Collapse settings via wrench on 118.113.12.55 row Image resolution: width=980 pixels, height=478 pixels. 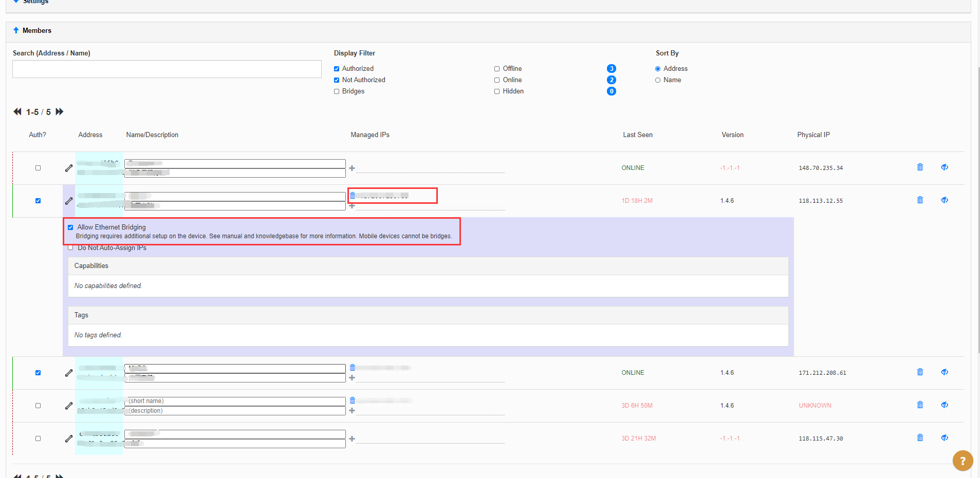click(69, 201)
